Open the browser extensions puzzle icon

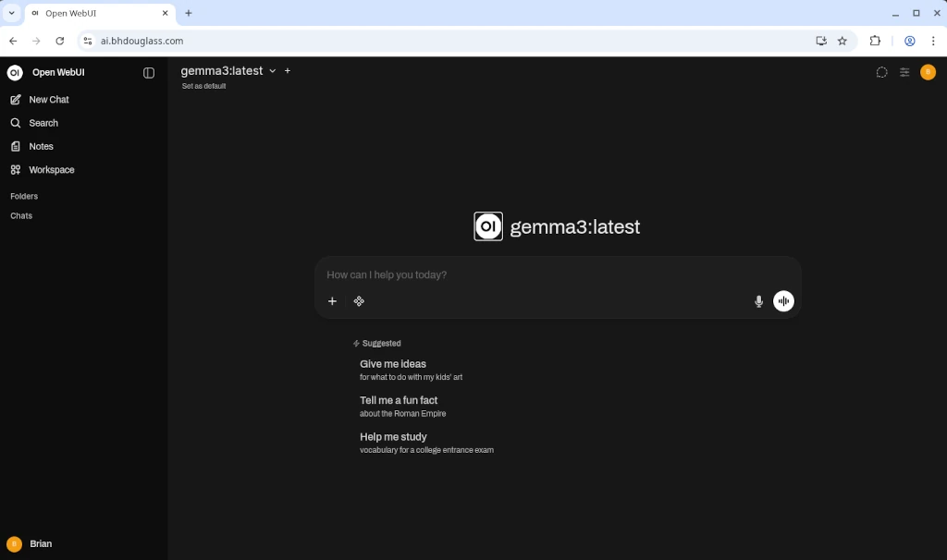tap(875, 41)
